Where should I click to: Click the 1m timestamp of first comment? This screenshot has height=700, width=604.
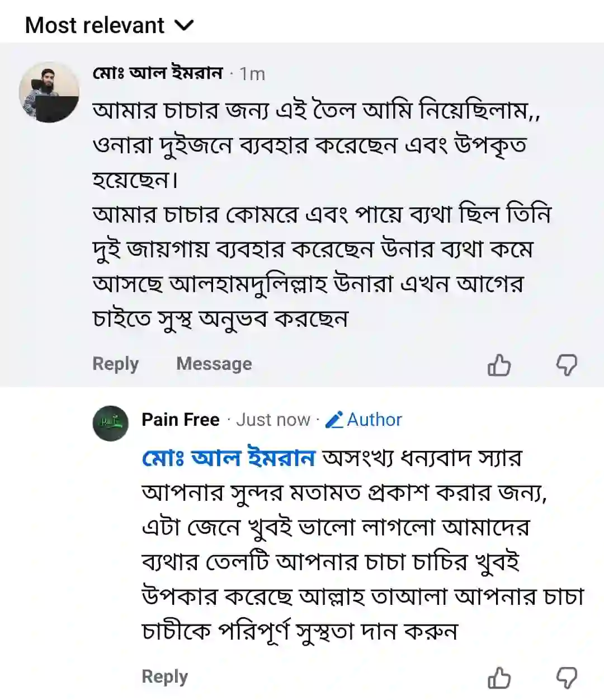(252, 74)
